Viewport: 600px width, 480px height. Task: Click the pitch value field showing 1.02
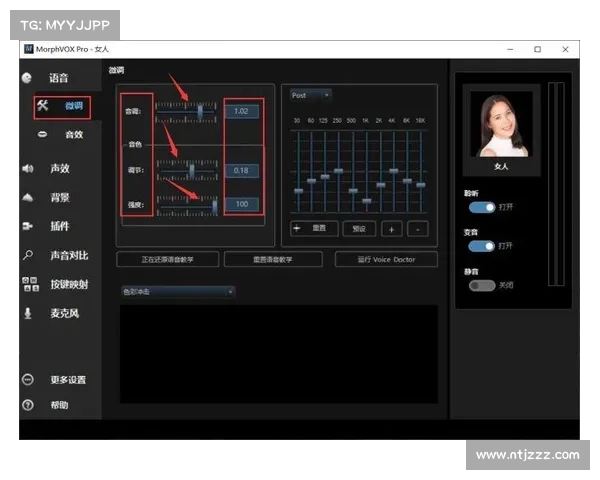pos(241,111)
